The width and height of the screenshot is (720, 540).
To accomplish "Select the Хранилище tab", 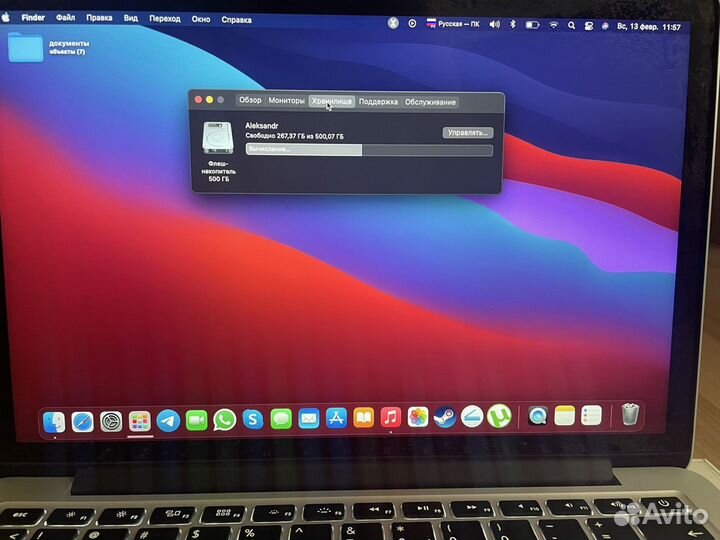I will 332,101.
